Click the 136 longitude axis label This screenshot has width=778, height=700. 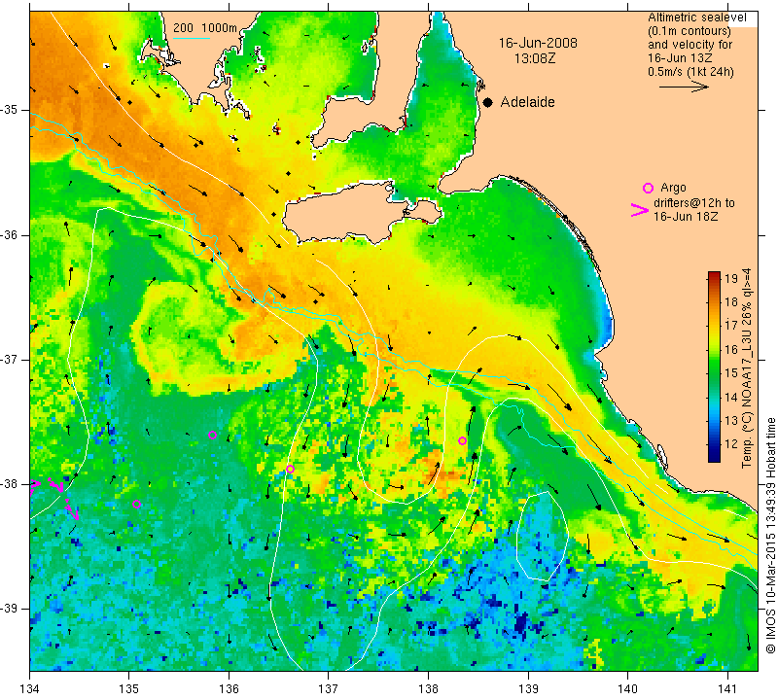(x=229, y=689)
